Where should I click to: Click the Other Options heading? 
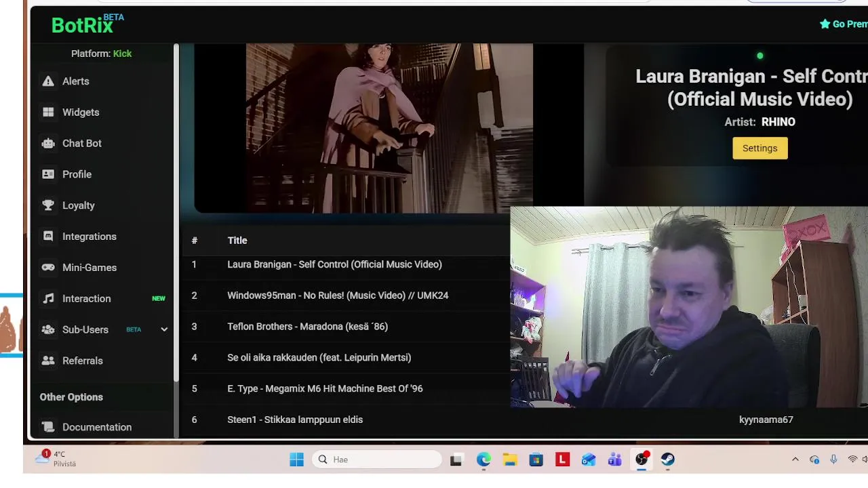pyautogui.click(x=71, y=397)
